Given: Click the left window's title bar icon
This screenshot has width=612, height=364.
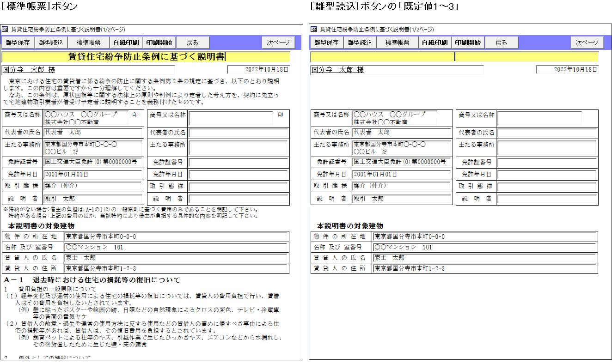Looking at the screenshot, I should (5, 29).
